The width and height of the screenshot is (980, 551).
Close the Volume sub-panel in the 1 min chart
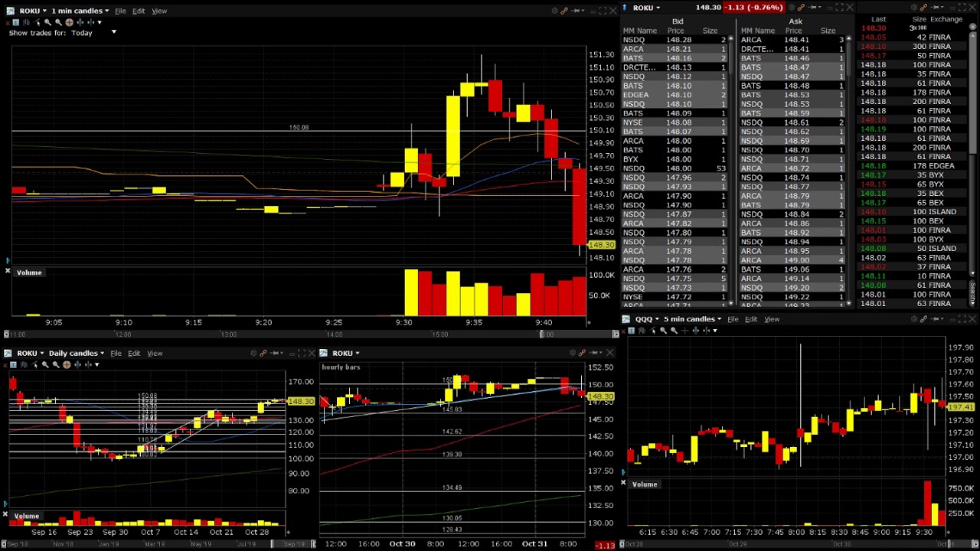pos(8,272)
